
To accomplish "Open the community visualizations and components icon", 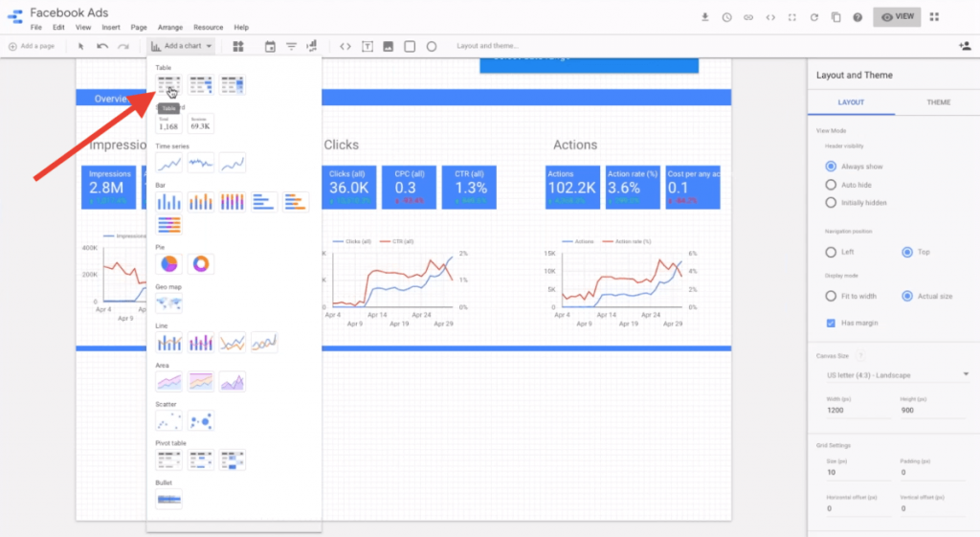I will click(238, 46).
